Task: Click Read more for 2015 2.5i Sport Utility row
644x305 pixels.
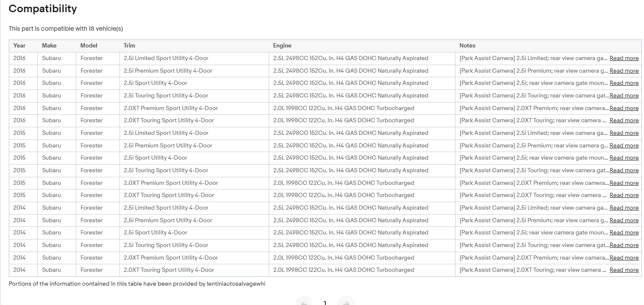Action: tap(624, 158)
